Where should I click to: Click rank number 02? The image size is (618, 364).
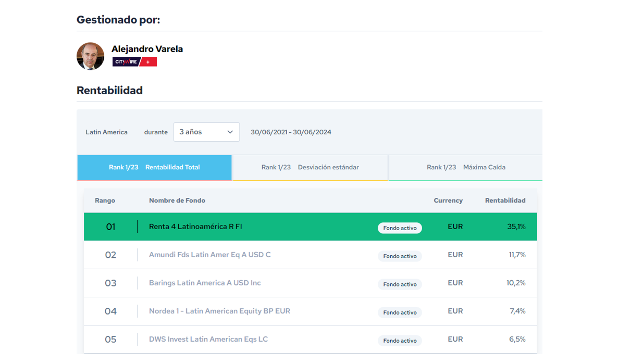pos(111,255)
